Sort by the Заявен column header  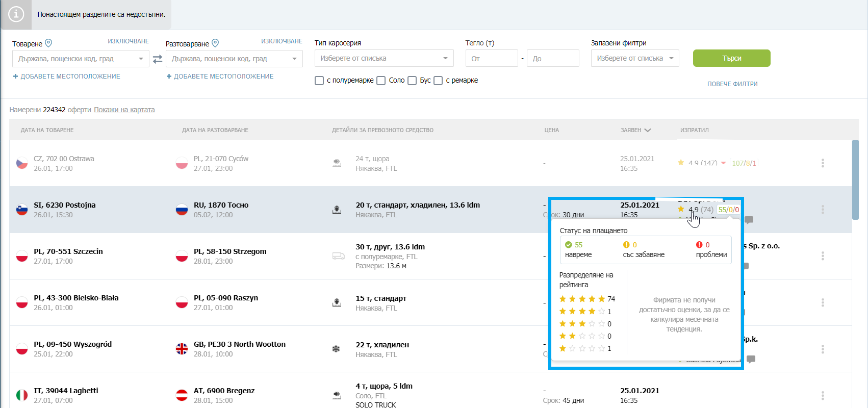point(635,130)
